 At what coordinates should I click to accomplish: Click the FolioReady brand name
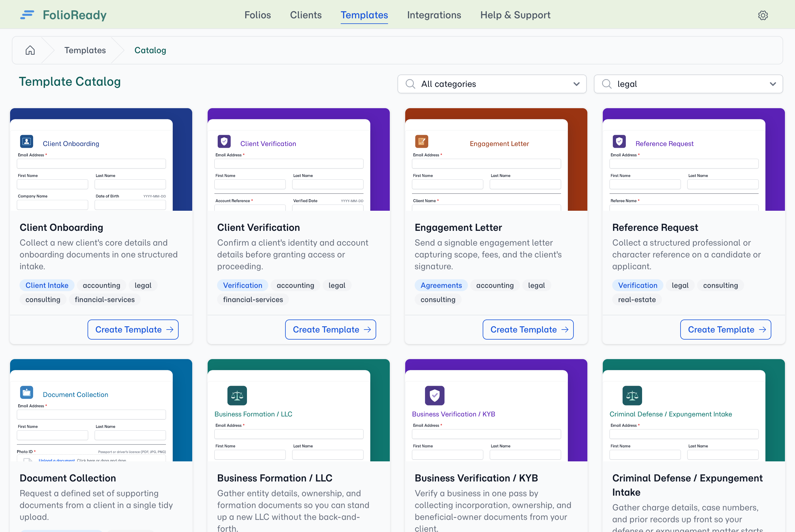(75, 15)
